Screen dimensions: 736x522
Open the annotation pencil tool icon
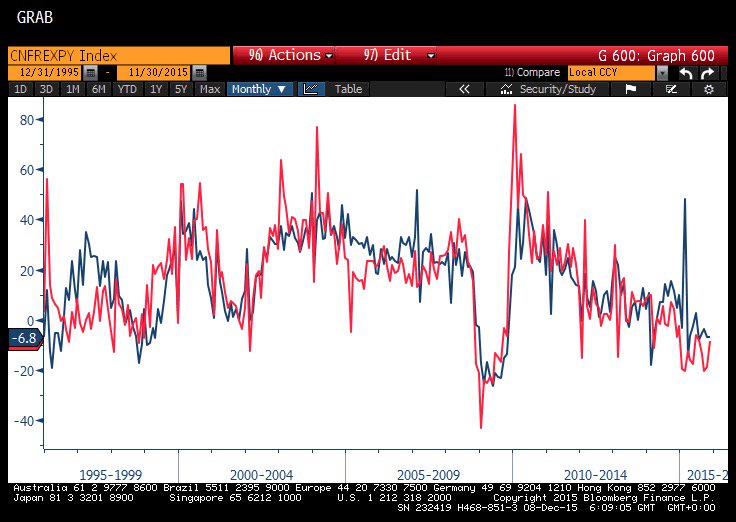click(671, 89)
